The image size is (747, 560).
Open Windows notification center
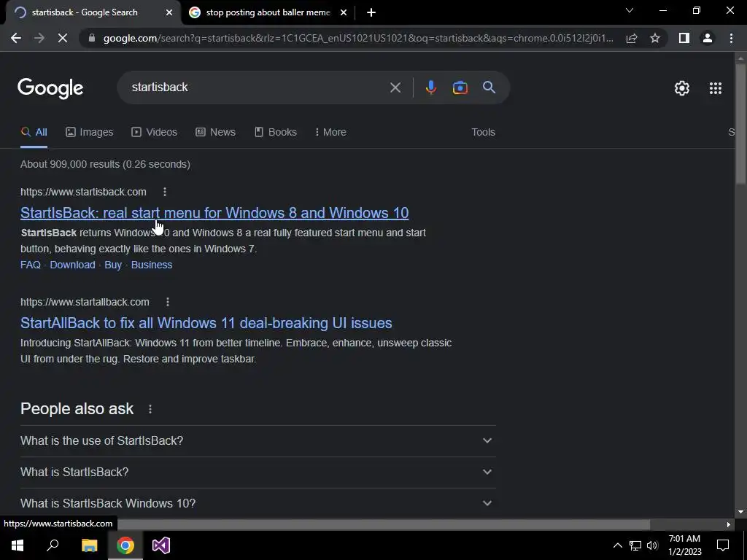point(723,545)
